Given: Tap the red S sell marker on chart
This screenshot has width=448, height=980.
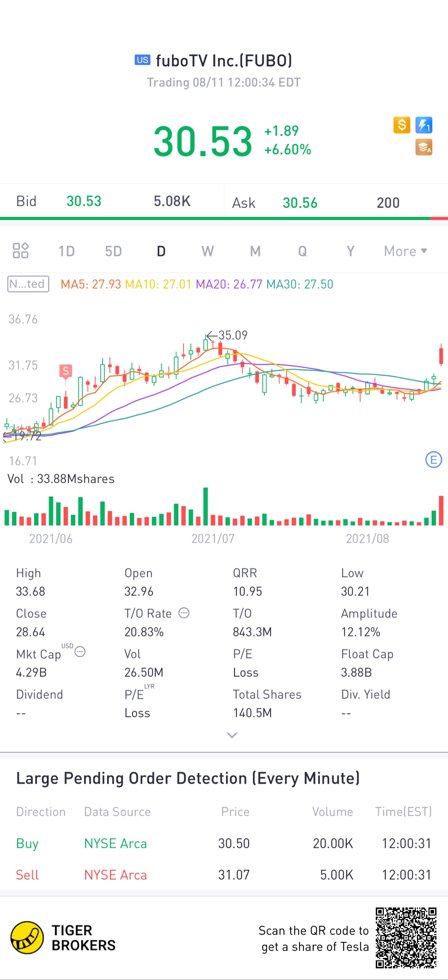Looking at the screenshot, I should [66, 371].
